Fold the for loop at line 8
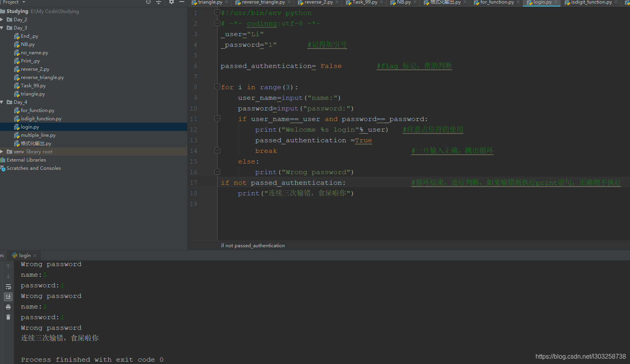Image resolution: width=630 pixels, height=364 pixels. point(217,86)
